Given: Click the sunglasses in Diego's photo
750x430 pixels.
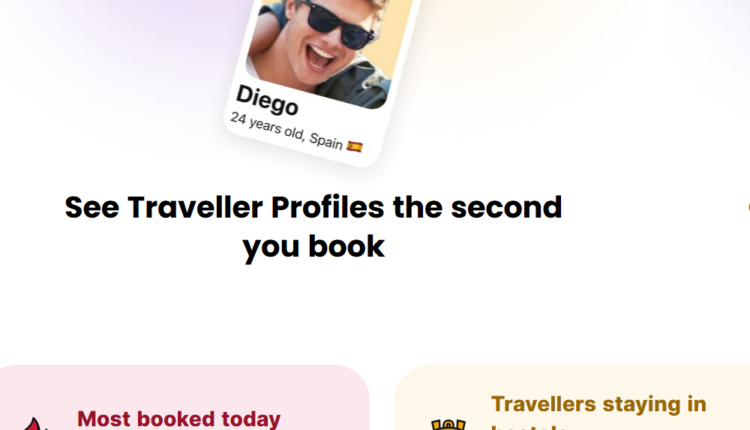Looking at the screenshot, I should click(x=340, y=23).
